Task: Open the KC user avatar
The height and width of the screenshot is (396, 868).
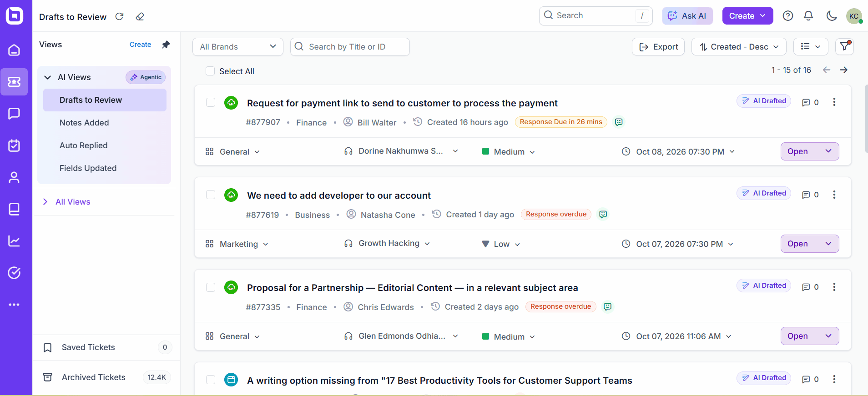Action: click(854, 16)
